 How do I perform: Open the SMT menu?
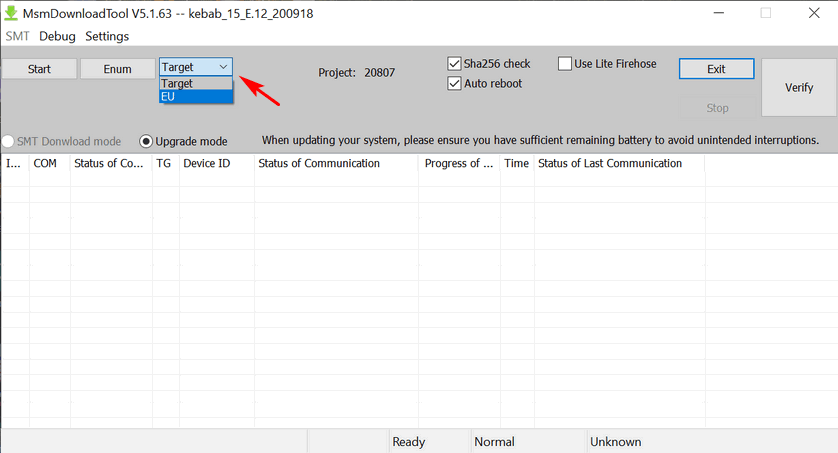pyautogui.click(x=17, y=36)
